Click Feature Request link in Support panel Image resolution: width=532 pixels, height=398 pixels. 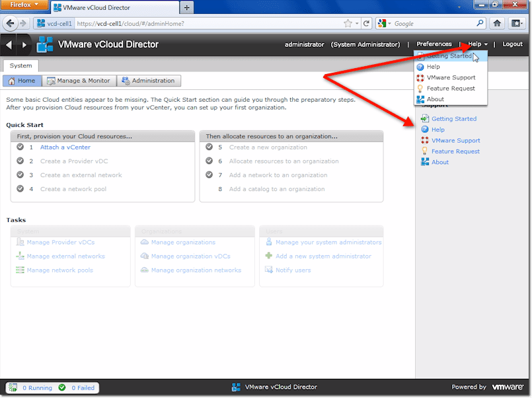[455, 151]
